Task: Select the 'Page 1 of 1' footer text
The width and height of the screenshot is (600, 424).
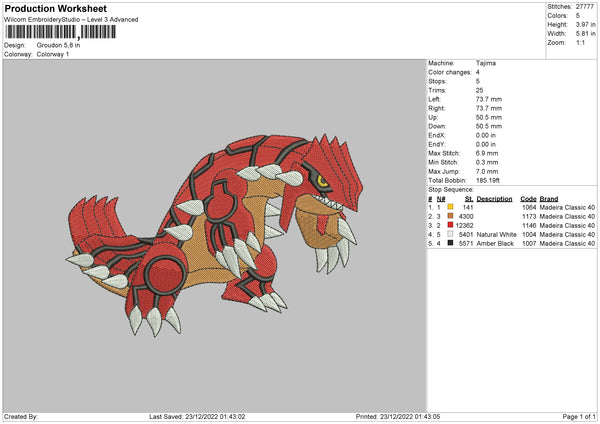Action: 579,416
